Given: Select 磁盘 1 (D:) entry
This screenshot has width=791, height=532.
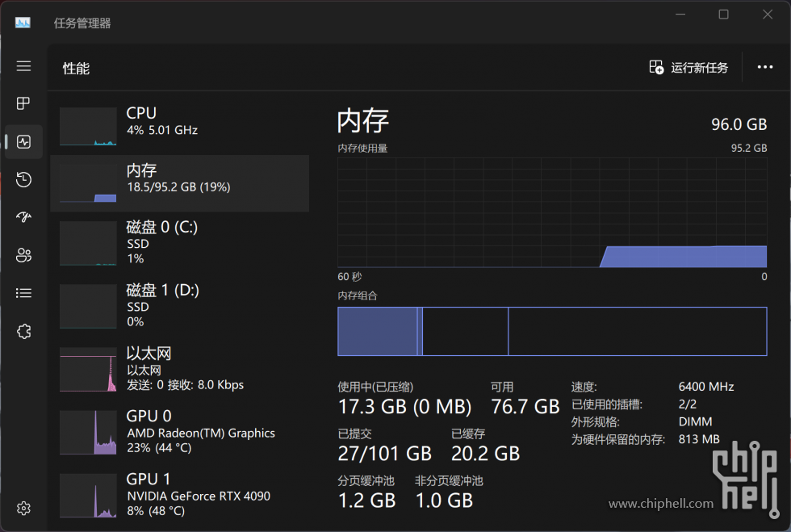Looking at the screenshot, I should pyautogui.click(x=179, y=305).
